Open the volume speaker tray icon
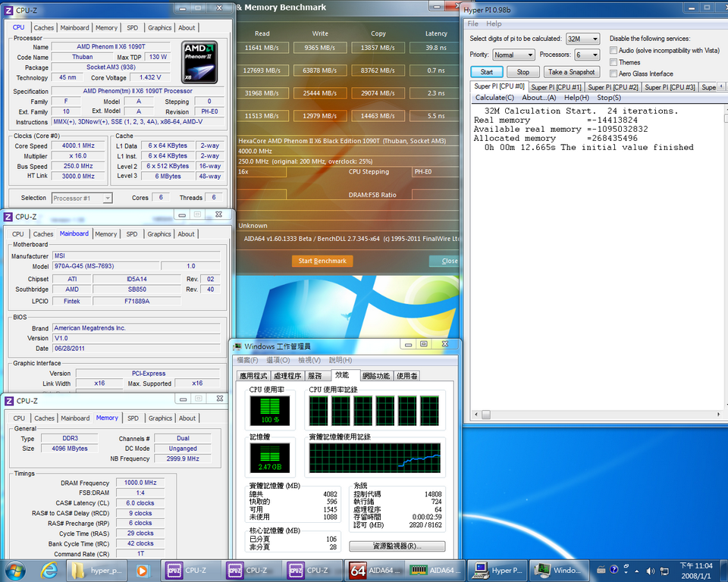This screenshot has height=582, width=728. (651, 571)
